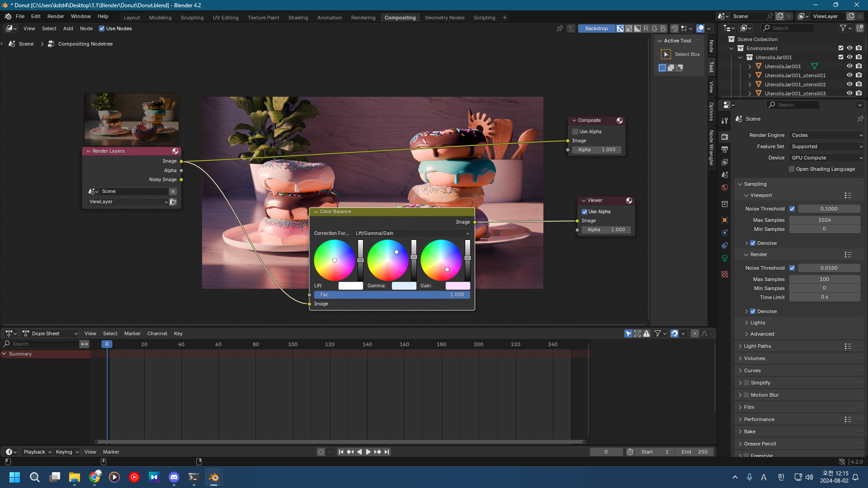Click the Gain color swatch

point(458,286)
